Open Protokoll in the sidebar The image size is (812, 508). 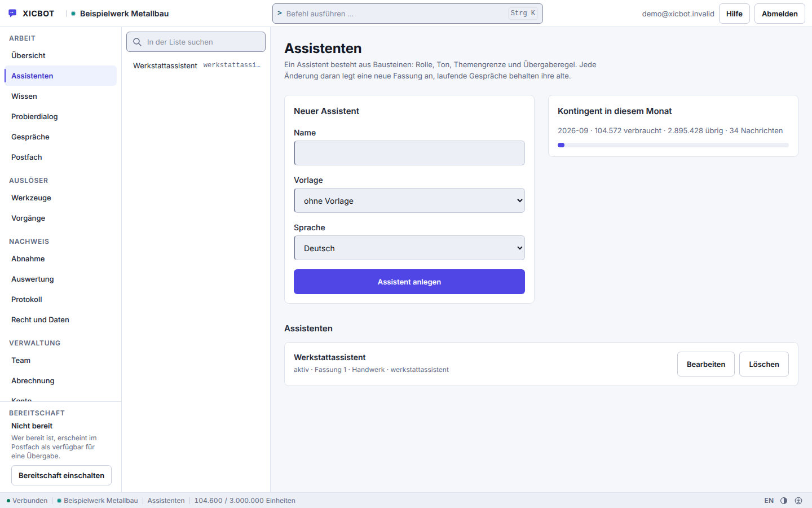tap(60, 299)
